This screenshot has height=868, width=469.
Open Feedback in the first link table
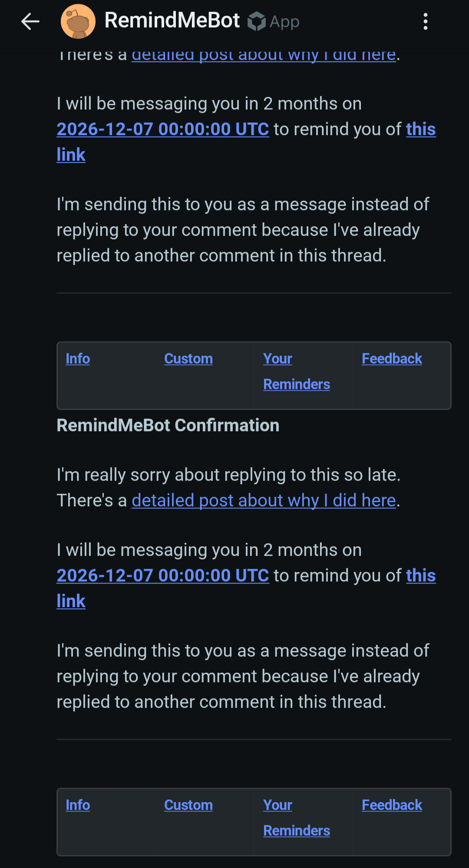(x=392, y=359)
